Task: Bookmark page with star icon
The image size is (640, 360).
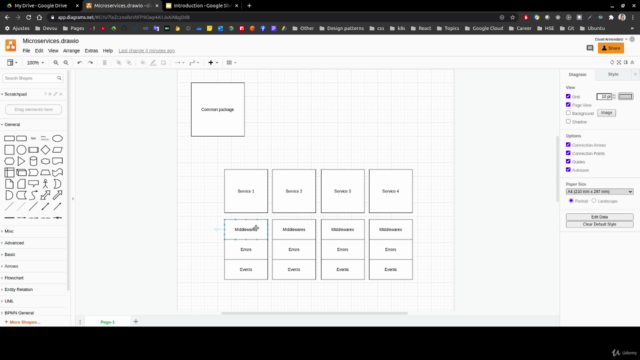Action: (x=513, y=18)
